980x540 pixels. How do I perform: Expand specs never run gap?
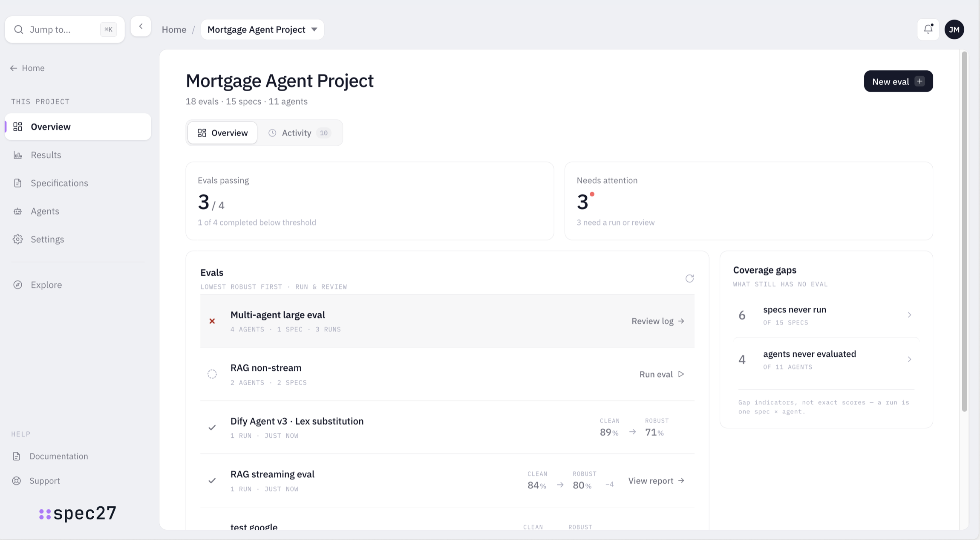(826, 315)
